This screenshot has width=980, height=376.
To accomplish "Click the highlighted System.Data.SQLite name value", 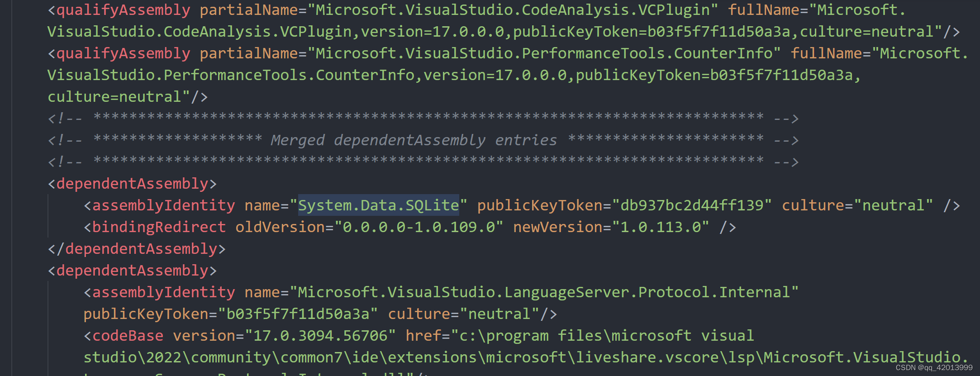I will [378, 205].
